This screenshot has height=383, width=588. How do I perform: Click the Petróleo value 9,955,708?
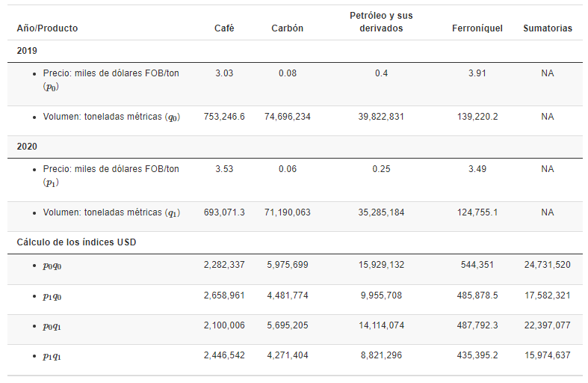pyautogui.click(x=381, y=295)
